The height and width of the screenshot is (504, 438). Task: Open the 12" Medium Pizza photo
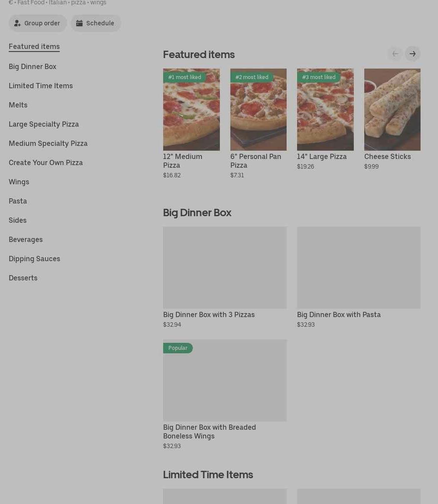[x=191, y=110]
